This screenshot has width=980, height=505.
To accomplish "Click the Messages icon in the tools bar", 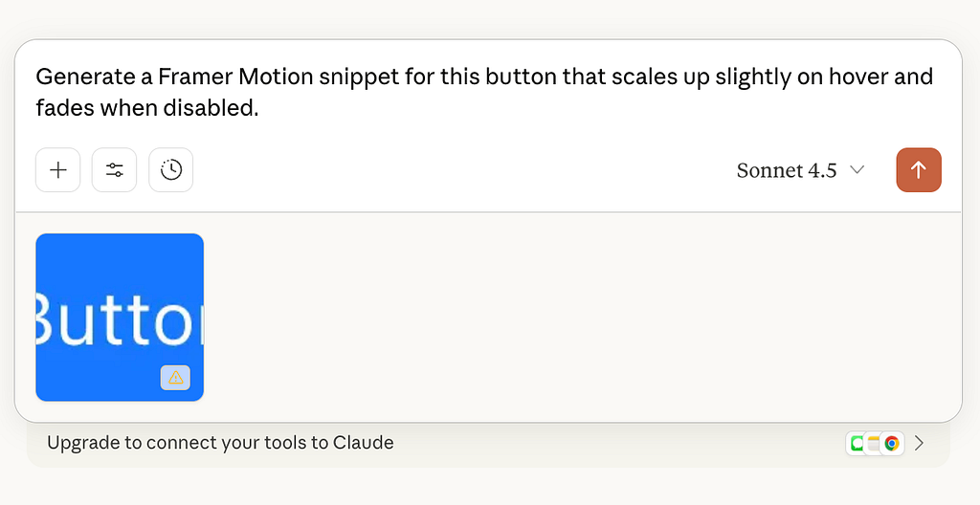I will pos(856,444).
